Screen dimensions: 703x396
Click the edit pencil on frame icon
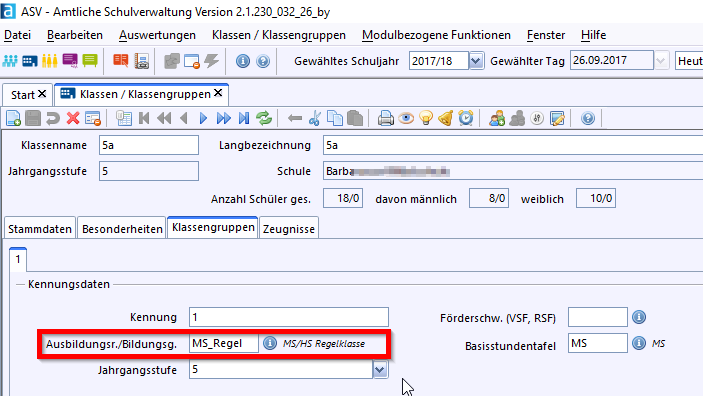coord(557,118)
